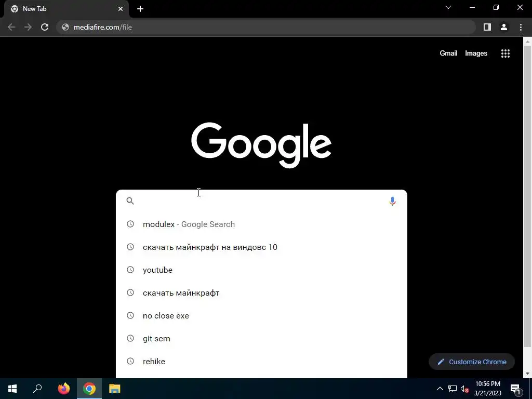Open tab search chevron in title bar

448,7
